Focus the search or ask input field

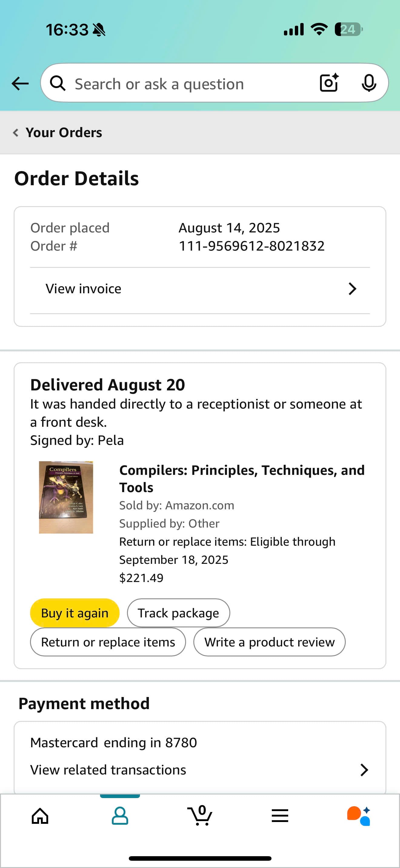tap(189, 84)
